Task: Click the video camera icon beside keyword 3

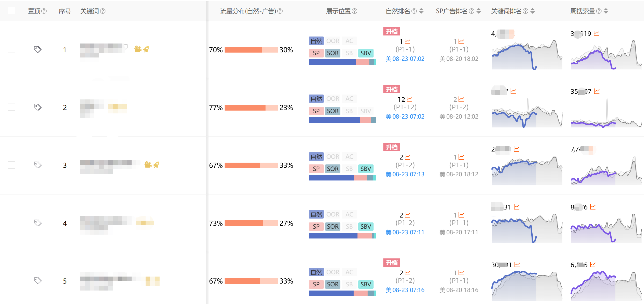Action: tap(148, 165)
